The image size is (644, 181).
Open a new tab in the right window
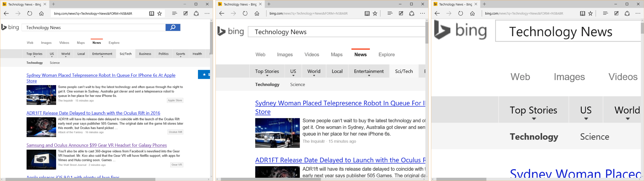pos(484,4)
